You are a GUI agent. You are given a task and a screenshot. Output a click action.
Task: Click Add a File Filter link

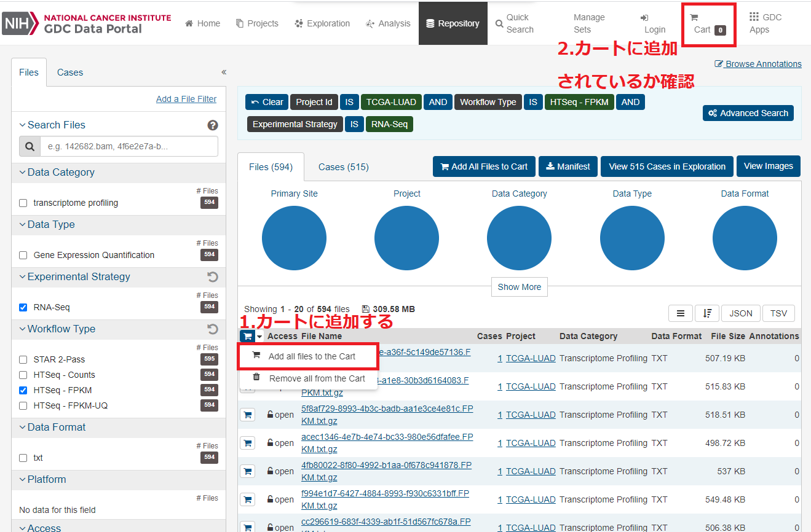click(x=186, y=99)
